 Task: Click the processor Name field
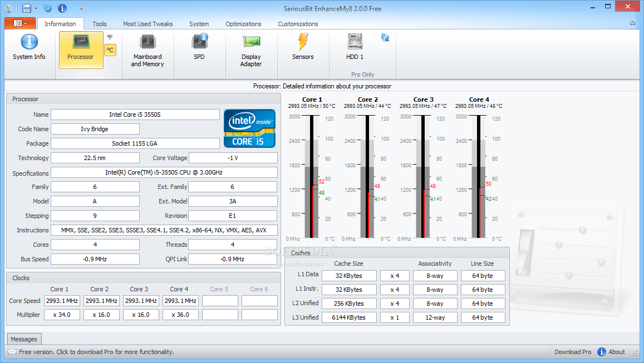click(135, 115)
